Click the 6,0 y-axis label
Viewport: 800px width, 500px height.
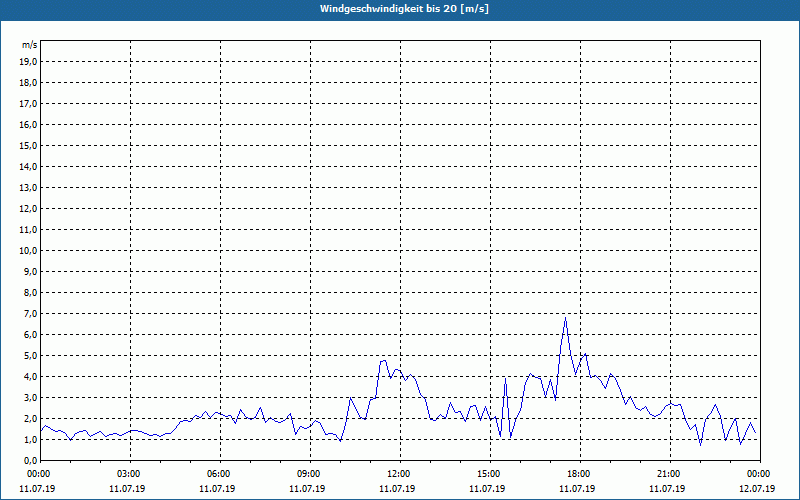click(x=30, y=334)
